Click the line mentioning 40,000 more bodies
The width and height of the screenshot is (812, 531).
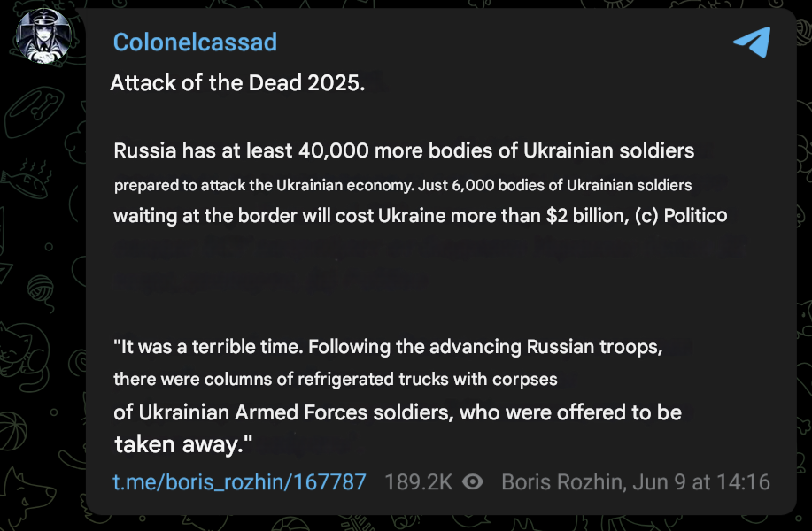[x=404, y=150]
